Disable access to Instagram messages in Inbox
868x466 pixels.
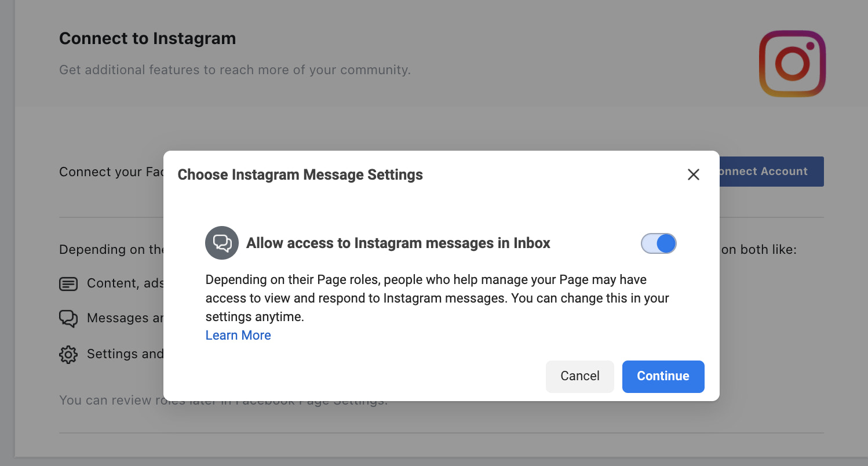pos(658,243)
